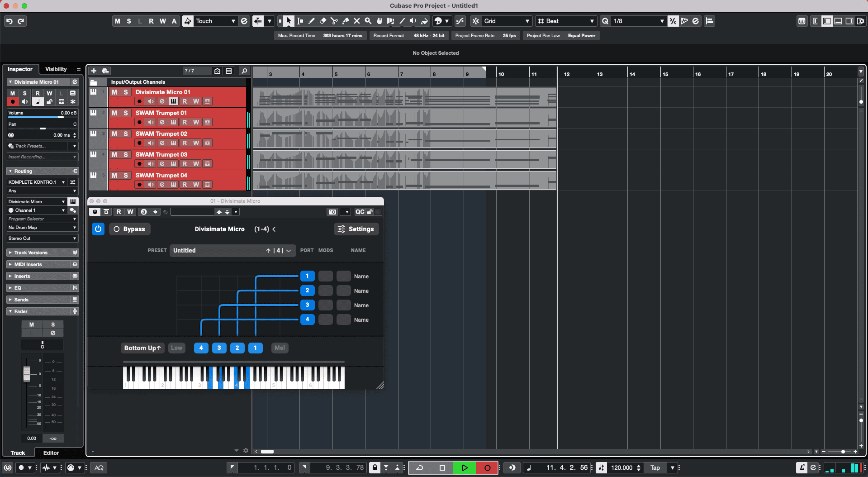Select the Draw pencil tool

(x=311, y=21)
